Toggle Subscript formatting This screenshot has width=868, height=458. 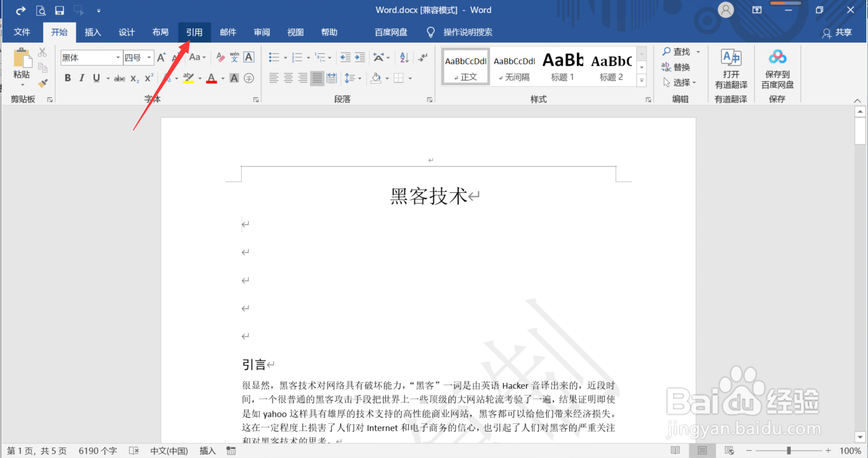coord(135,78)
